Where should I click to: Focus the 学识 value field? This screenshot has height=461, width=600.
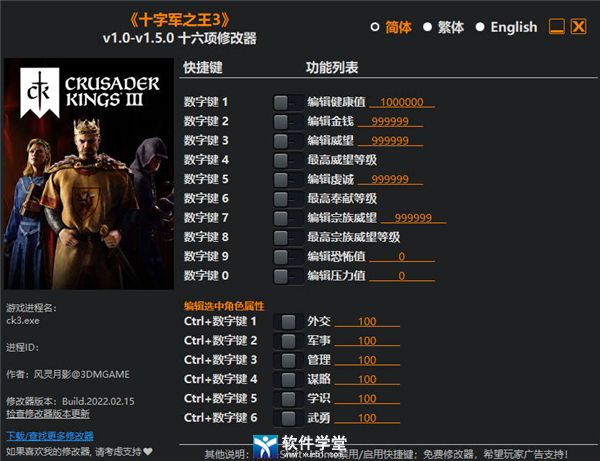367,399
